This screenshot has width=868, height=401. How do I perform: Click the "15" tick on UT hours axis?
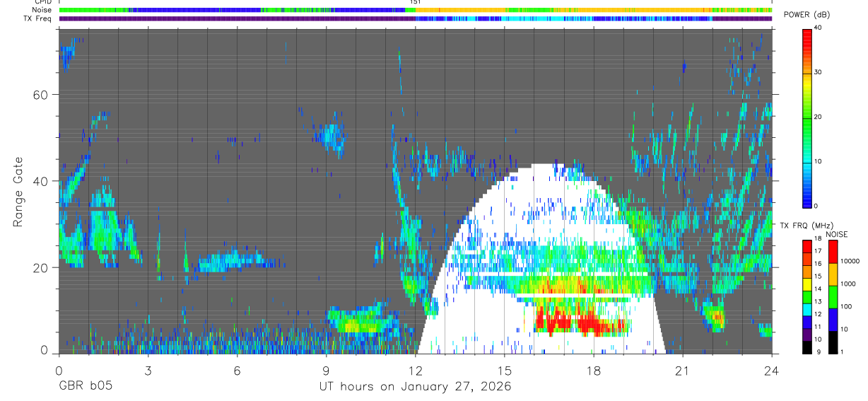click(x=504, y=371)
